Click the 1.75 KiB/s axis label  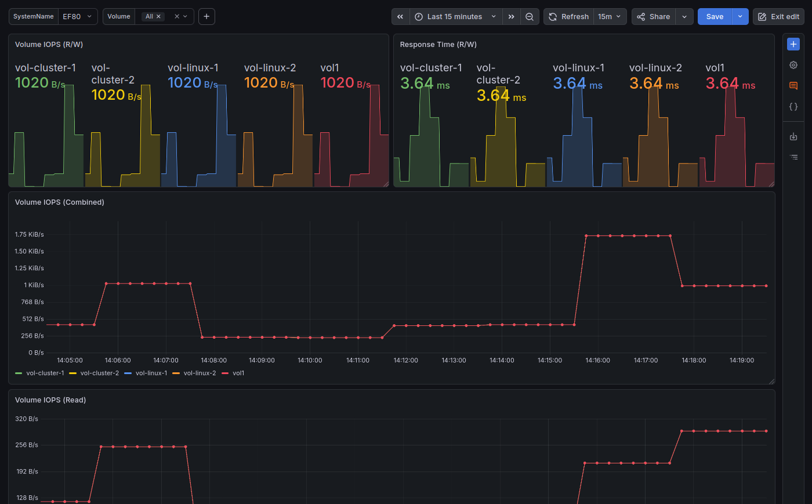pyautogui.click(x=30, y=235)
